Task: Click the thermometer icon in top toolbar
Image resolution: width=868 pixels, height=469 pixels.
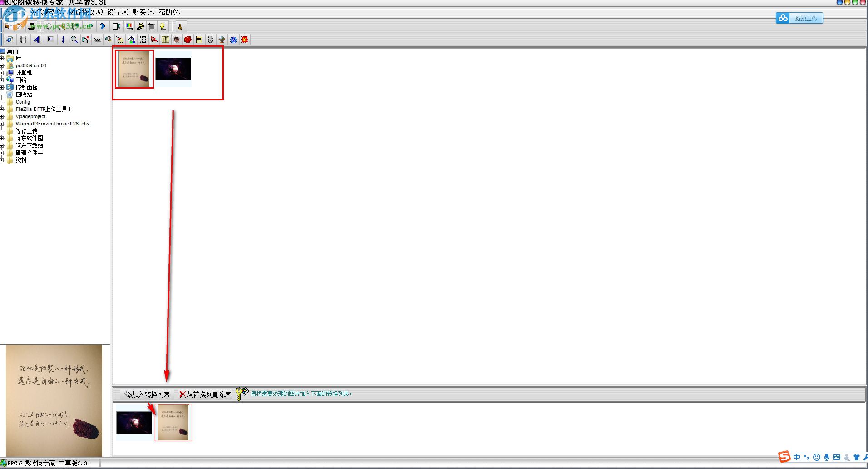Action: coord(180,26)
